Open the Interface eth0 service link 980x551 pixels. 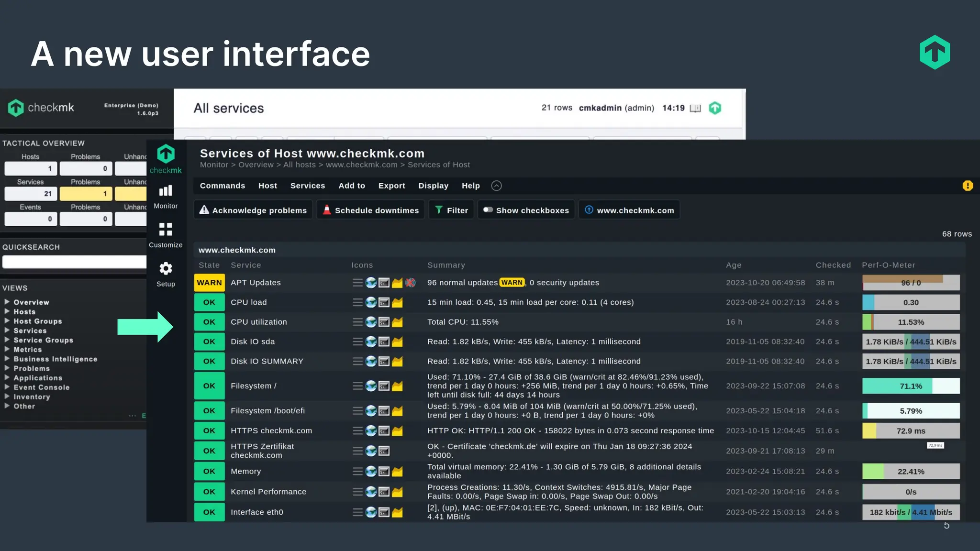(257, 512)
